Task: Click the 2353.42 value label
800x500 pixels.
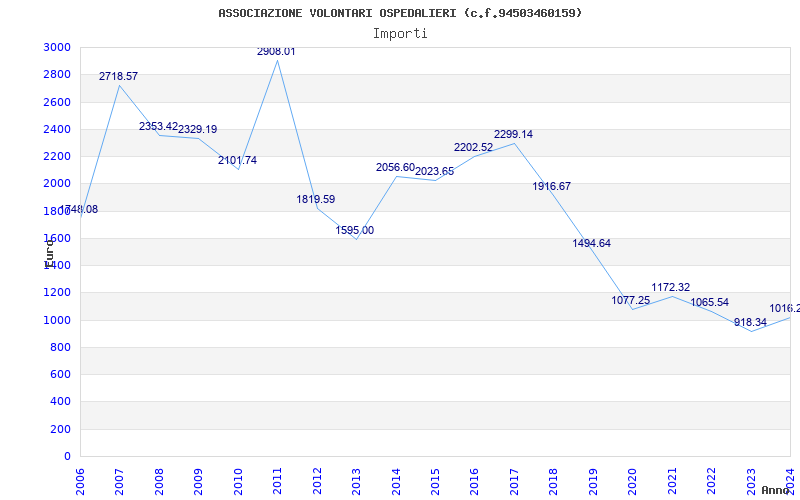Action: click(158, 126)
